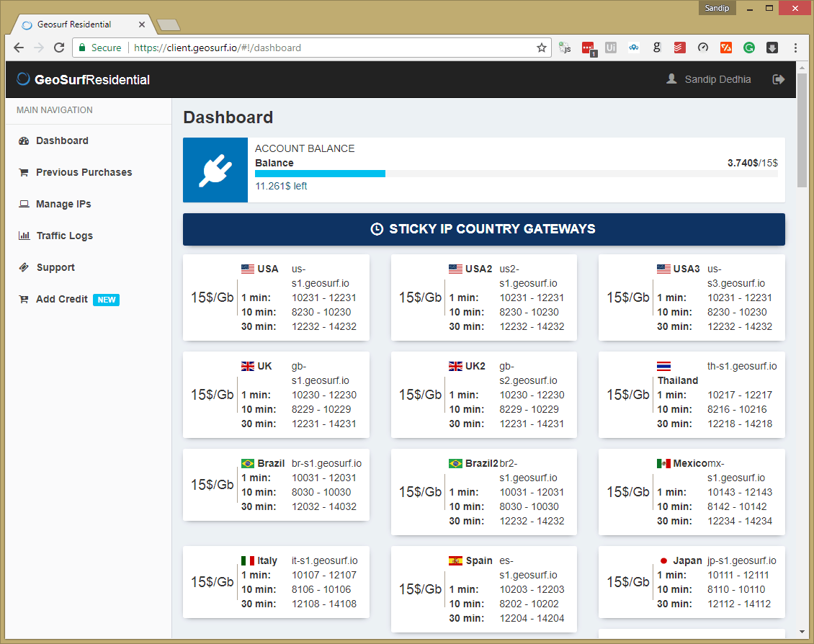The height and width of the screenshot is (644, 814).
Task: Click the USA2 gateway host us2-s1.geosurf.io
Action: (x=529, y=276)
